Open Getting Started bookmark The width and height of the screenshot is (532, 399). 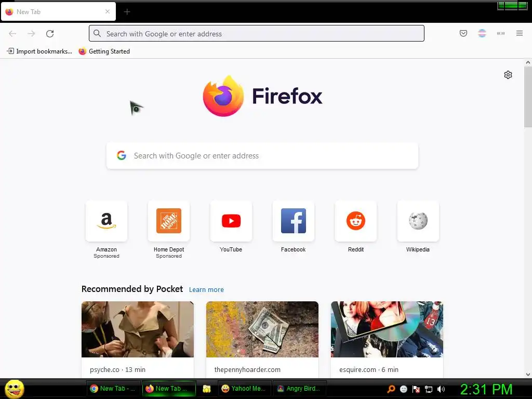tap(104, 51)
